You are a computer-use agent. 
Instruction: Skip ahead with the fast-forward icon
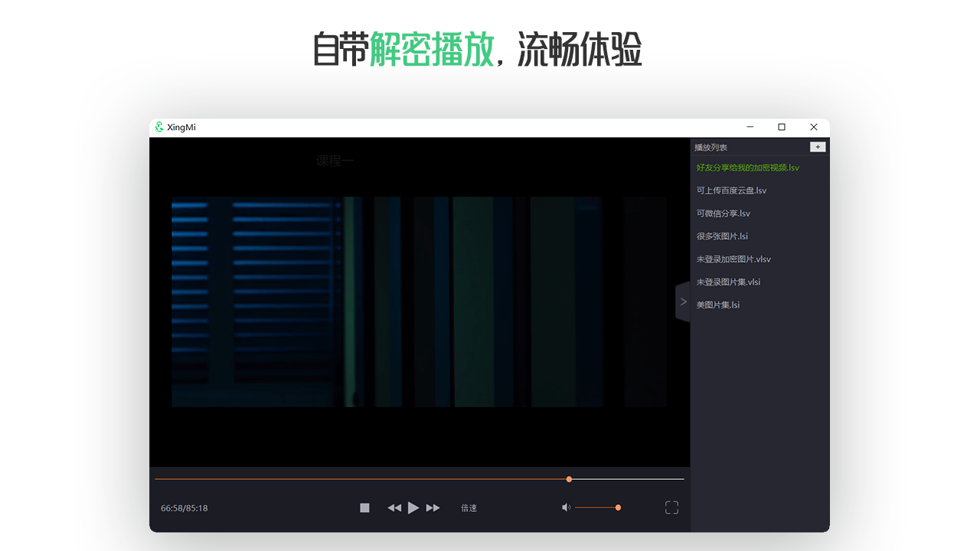pos(433,507)
